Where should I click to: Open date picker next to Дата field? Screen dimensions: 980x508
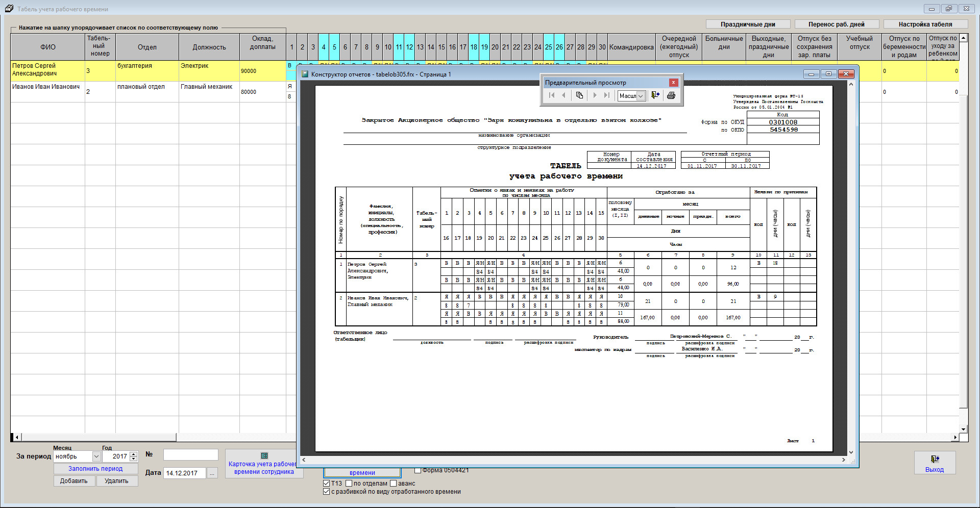[212, 473]
